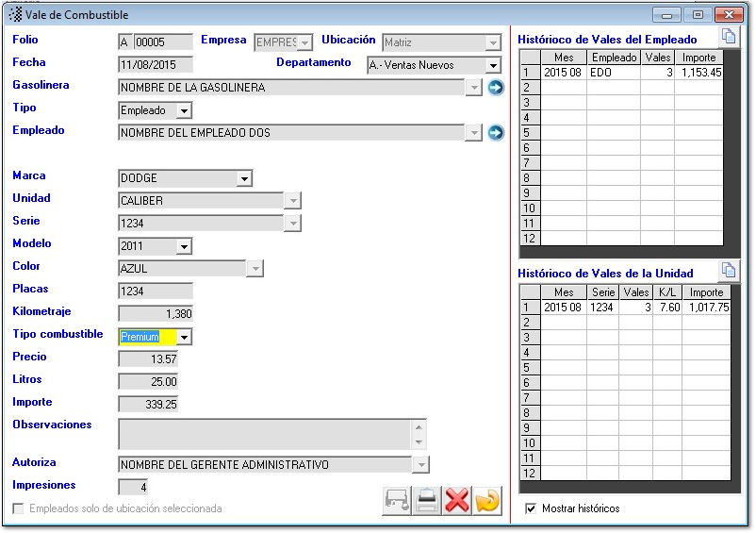Copy the Histórico de Vales del Empleado table
The width and height of the screenshot is (756, 533).
click(x=729, y=37)
